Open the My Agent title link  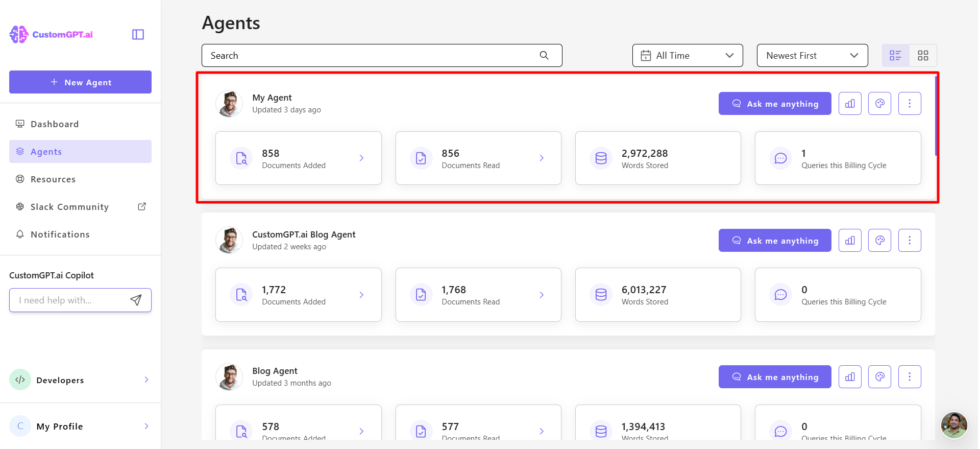pyautogui.click(x=272, y=98)
